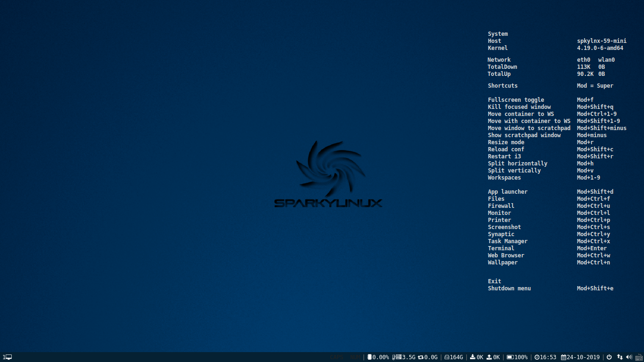This screenshot has width=644, height=362.
Task: Click 'Terminal' shortcut label
Action: 501,248
